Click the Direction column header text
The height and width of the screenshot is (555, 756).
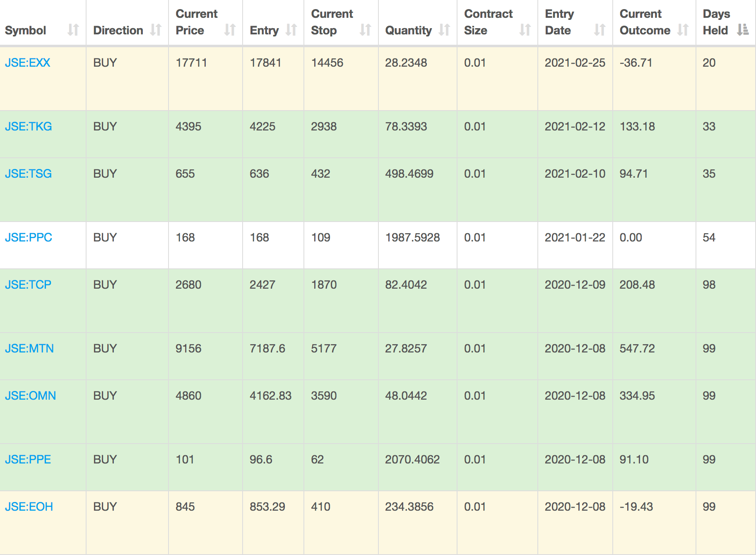pos(118,30)
